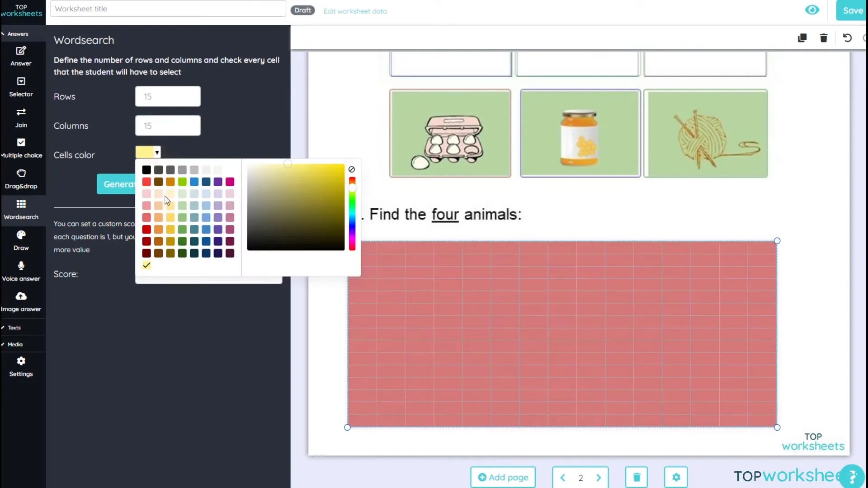
Task: Select the Drag&drop tool
Action: tap(21, 178)
